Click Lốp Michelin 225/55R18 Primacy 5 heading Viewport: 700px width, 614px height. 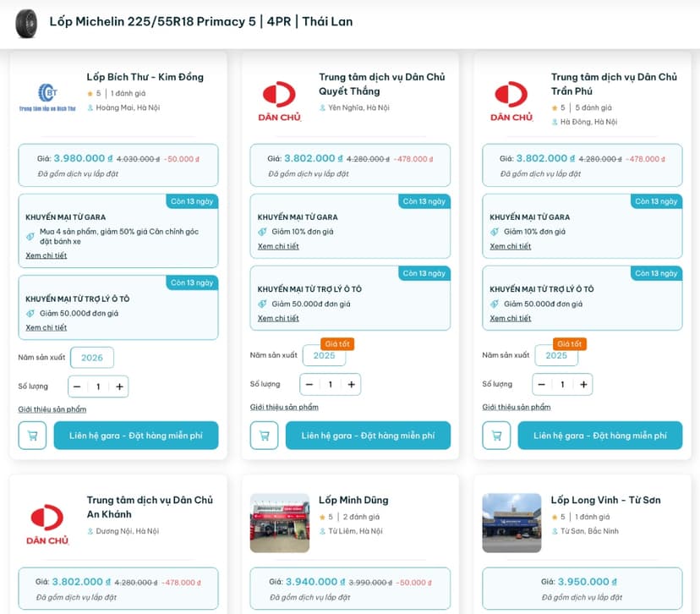201,21
